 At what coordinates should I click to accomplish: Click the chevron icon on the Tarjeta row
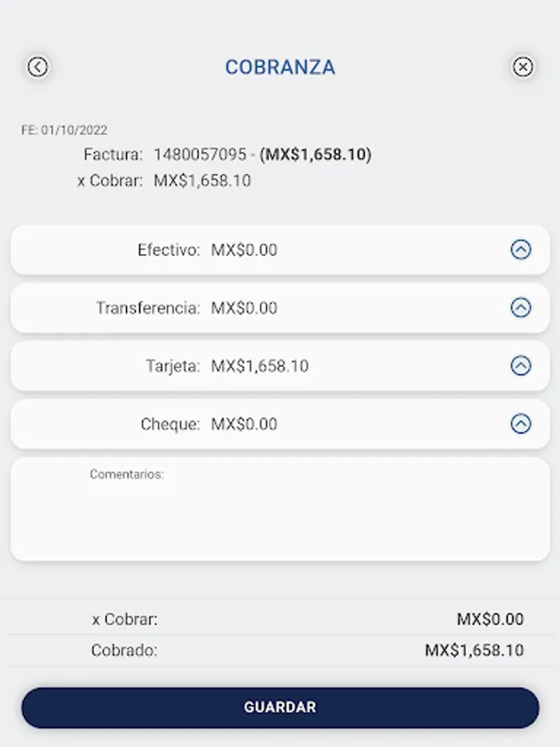click(521, 365)
